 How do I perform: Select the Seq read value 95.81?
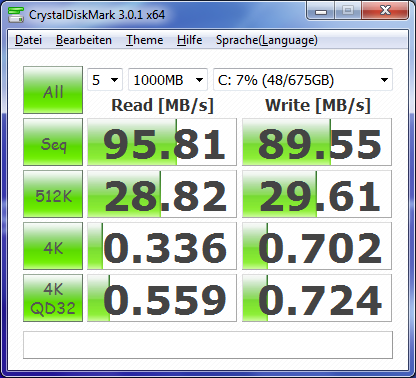[162, 142]
